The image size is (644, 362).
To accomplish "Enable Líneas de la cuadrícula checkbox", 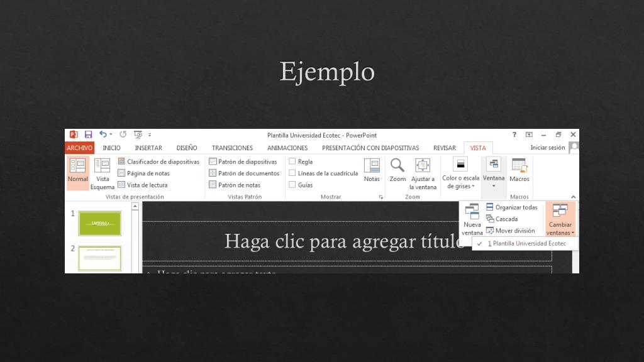I will [x=292, y=173].
